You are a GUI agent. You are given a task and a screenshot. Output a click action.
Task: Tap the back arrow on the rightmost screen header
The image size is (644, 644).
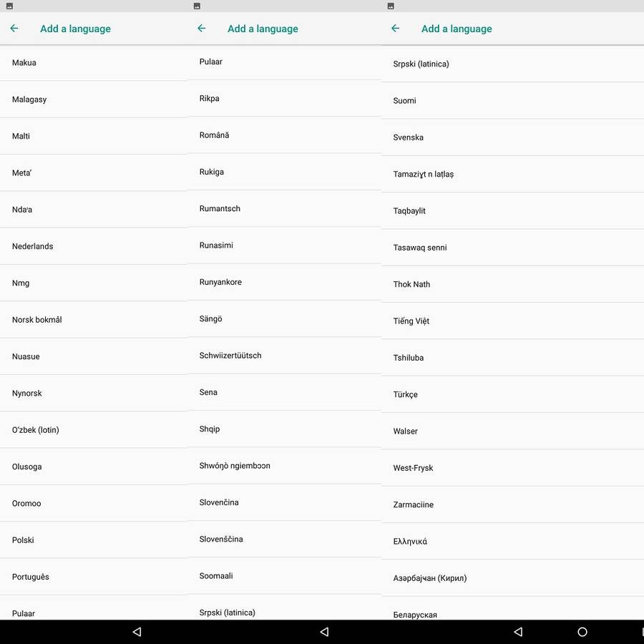396,29
